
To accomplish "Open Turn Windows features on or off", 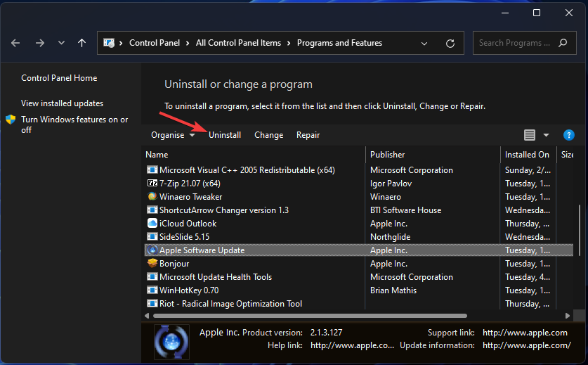I will click(x=74, y=124).
